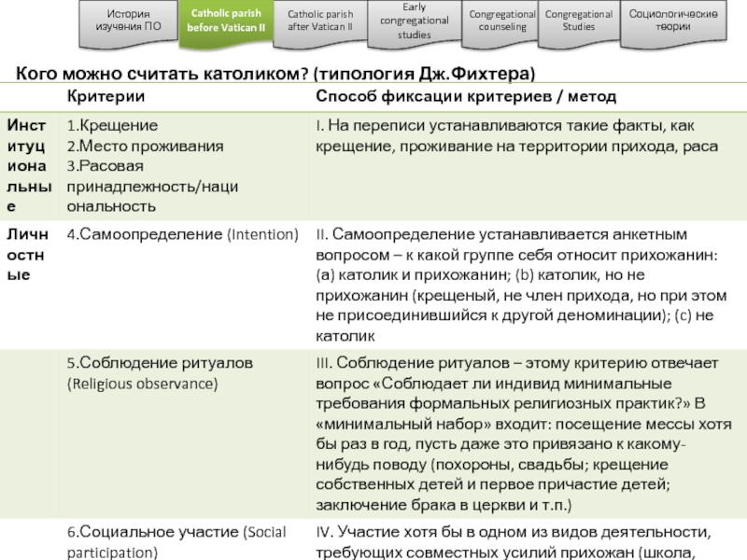The image size is (747, 560).
Task: Open the "Congregational counseling" tab
Action: pos(502,21)
